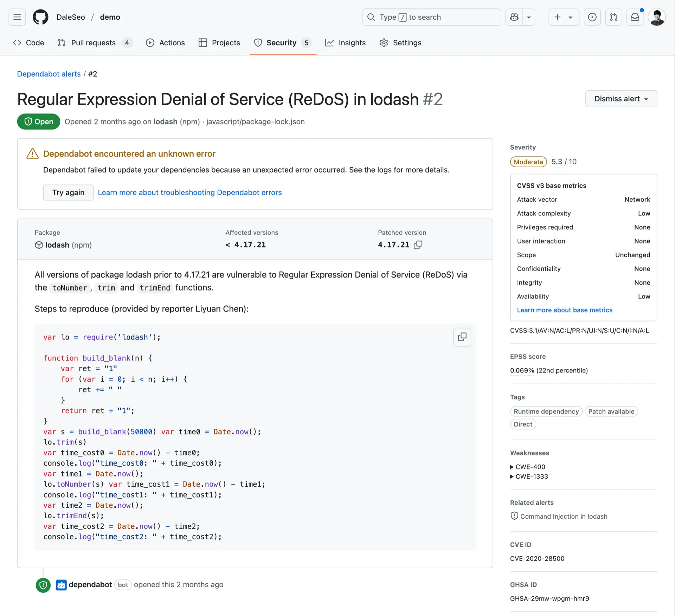
Task: Open the GitHub octocat logo
Action: click(x=40, y=17)
